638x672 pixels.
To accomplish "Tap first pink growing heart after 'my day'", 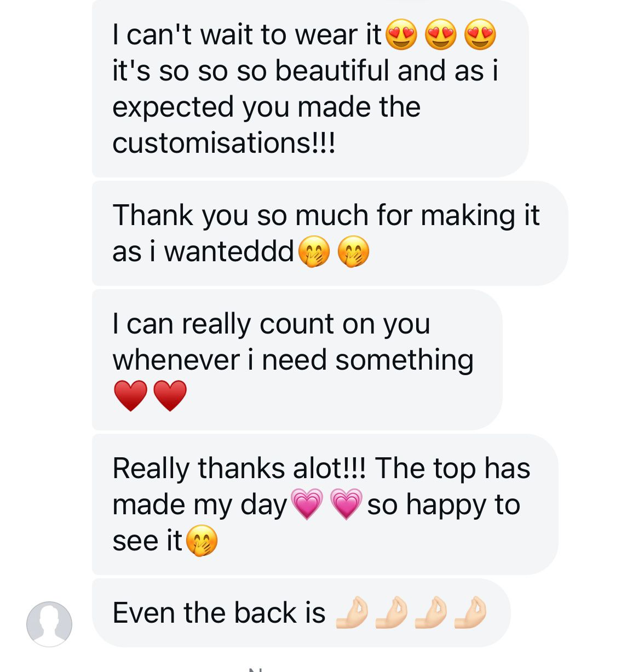I will pyautogui.click(x=307, y=504).
